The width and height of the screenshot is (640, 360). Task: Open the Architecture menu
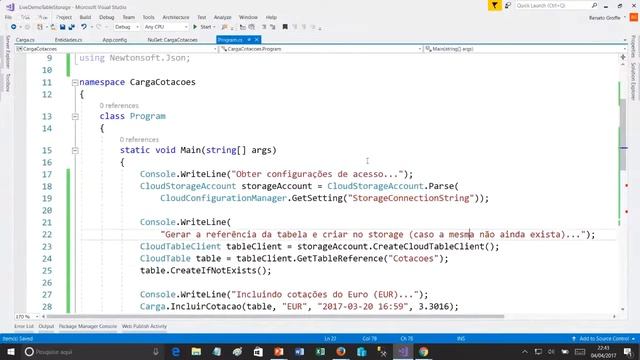pos(176,17)
